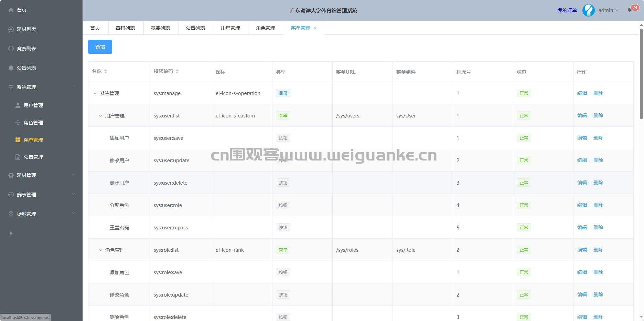Collapse the 系统管理 table row
Screen dimensions: 644x321
[95, 93]
